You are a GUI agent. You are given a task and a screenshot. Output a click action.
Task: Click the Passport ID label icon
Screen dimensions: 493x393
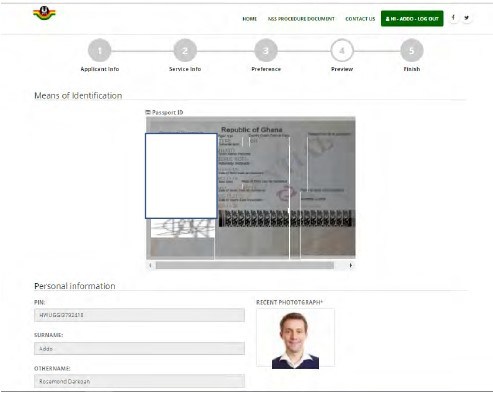coord(148,112)
